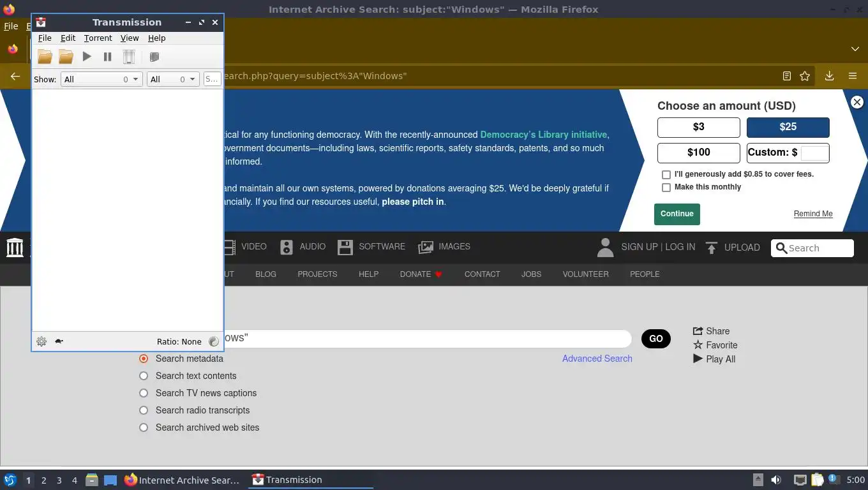Open the Firefox downloads panel
The width and height of the screenshot is (868, 490).
click(x=829, y=76)
